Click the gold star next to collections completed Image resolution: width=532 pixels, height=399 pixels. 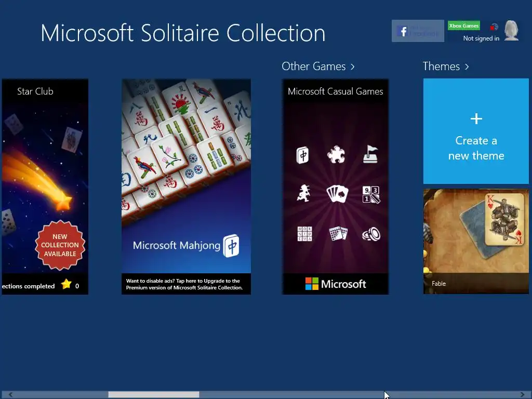pos(66,284)
